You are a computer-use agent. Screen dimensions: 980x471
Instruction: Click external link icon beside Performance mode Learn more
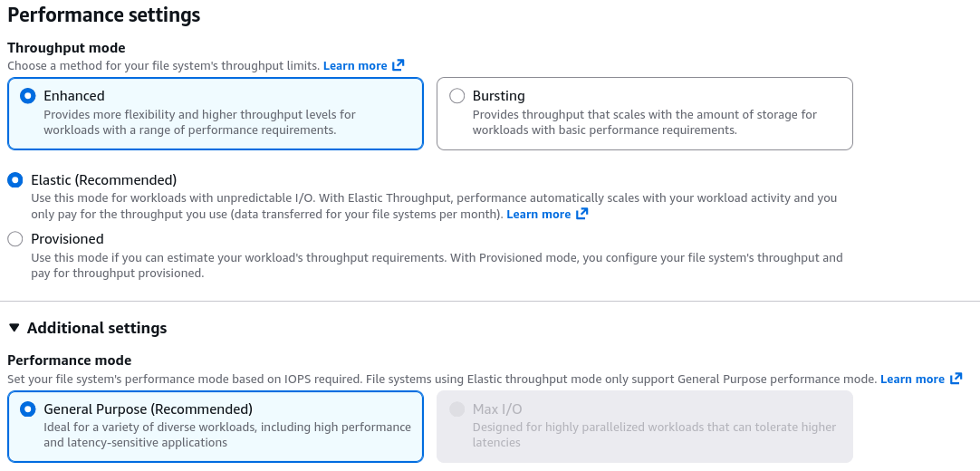(x=956, y=379)
